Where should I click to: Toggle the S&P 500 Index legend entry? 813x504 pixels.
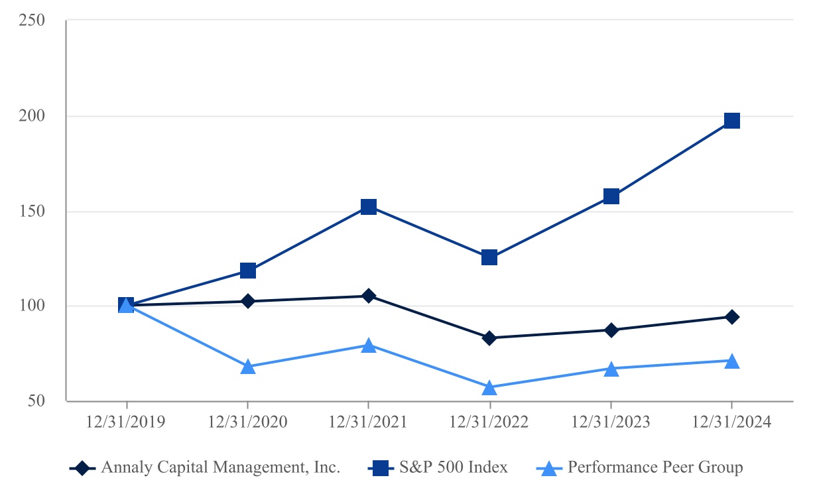point(454,468)
